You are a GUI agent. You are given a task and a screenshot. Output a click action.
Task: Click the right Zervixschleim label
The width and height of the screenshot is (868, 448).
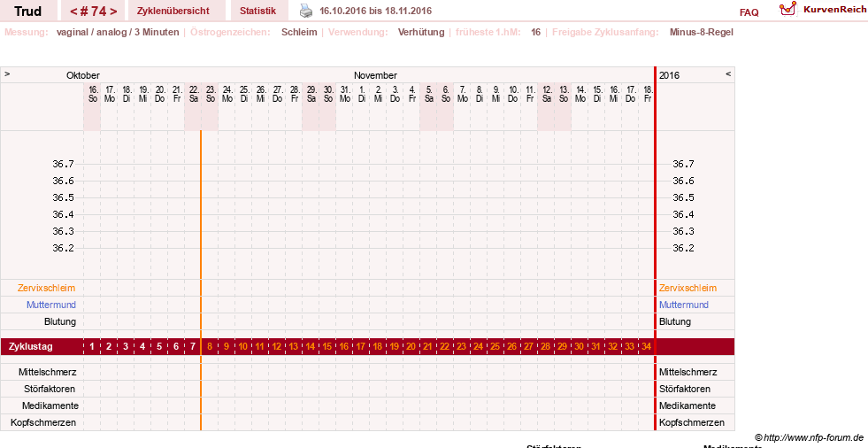[687, 288]
